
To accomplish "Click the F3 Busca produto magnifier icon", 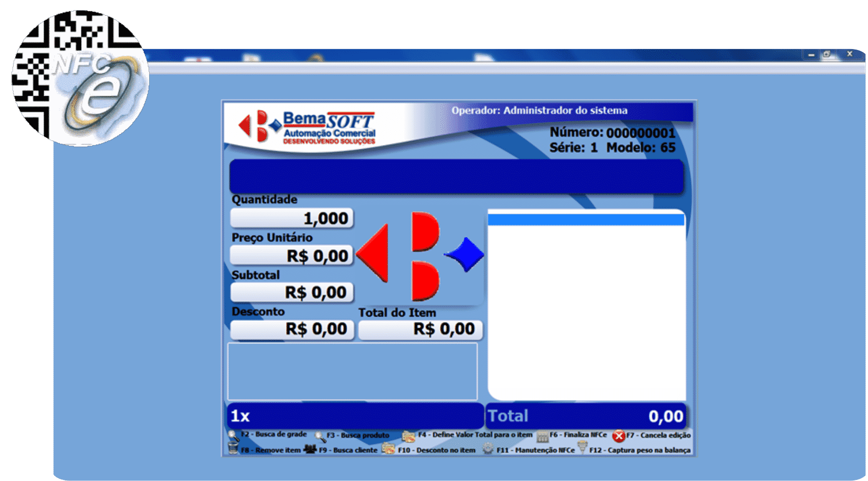I will pyautogui.click(x=320, y=436).
